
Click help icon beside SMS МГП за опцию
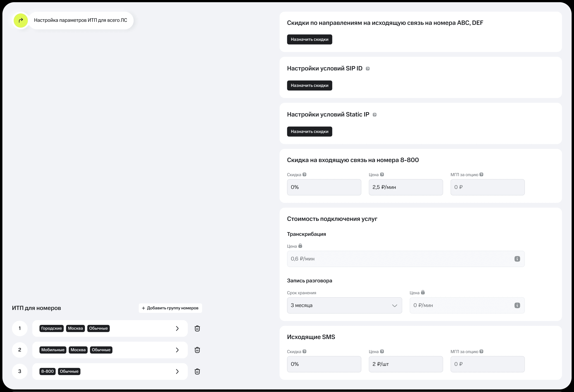coord(481,352)
